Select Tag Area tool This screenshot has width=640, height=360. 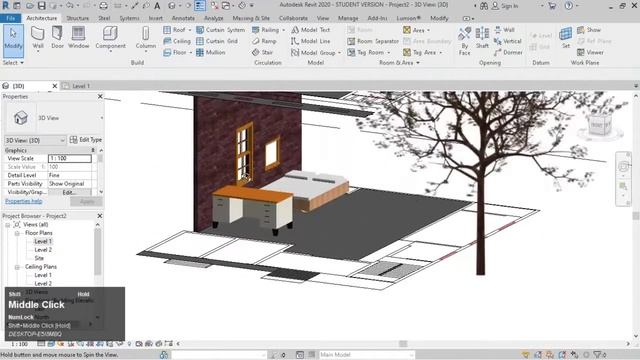[420, 53]
